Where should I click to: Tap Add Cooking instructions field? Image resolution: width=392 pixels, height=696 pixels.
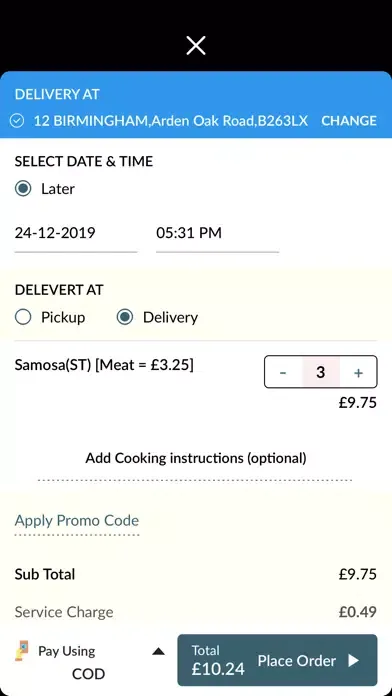[196, 458]
